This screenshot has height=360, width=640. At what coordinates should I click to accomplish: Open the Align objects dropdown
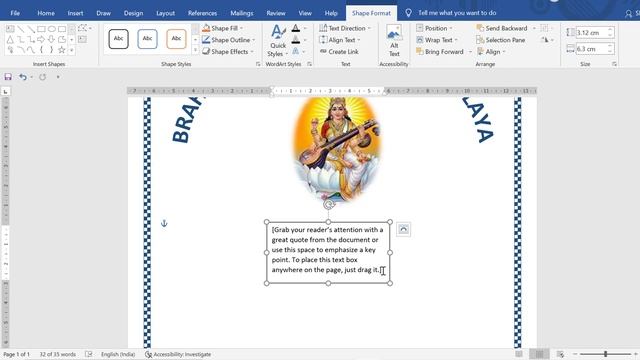click(491, 51)
